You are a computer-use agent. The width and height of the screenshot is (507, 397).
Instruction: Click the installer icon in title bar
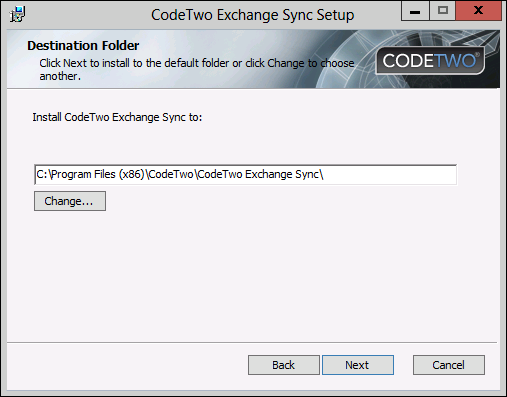click(x=17, y=14)
